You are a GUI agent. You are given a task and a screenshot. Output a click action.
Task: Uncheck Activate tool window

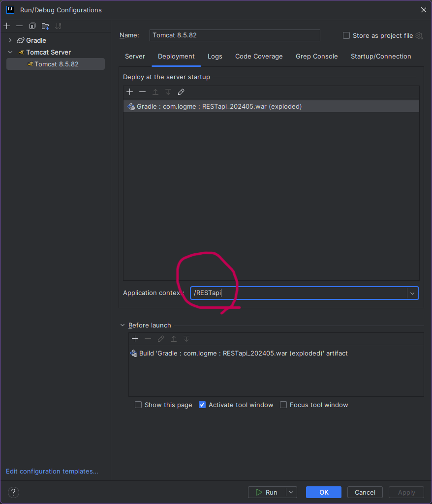202,405
